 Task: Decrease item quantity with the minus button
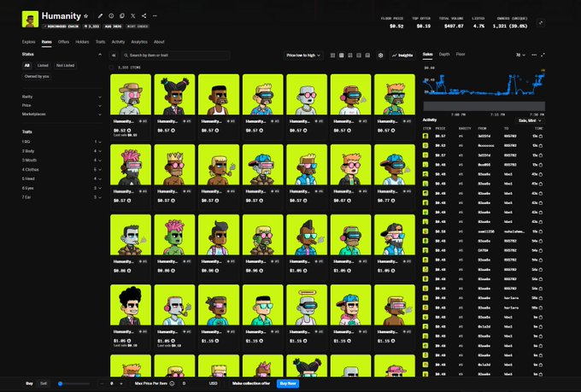coord(103,383)
